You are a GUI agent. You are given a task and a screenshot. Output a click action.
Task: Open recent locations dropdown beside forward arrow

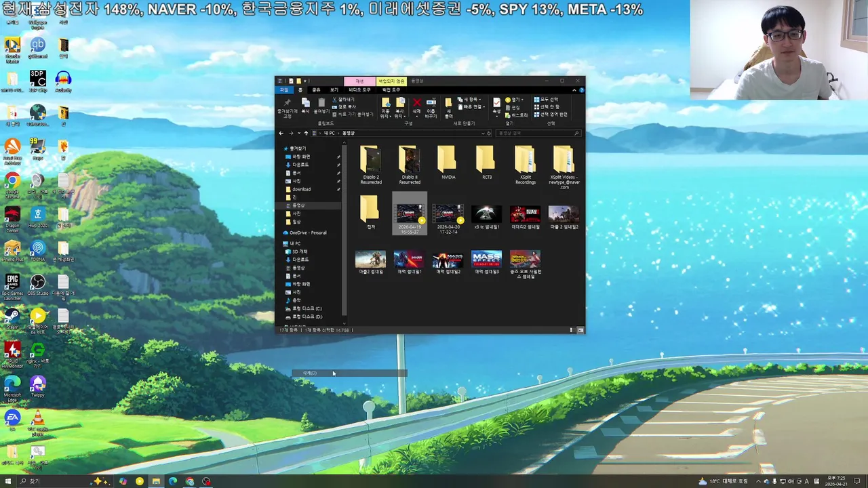298,133
